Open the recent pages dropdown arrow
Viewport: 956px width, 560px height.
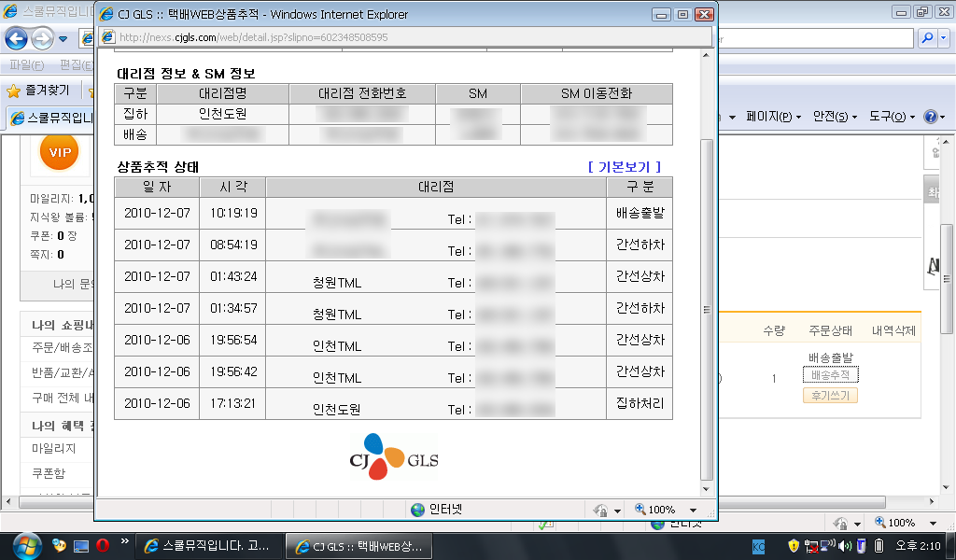[x=63, y=39]
